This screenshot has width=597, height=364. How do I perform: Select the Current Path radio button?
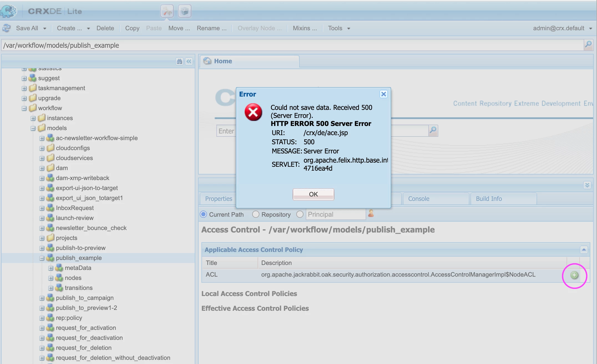point(203,214)
